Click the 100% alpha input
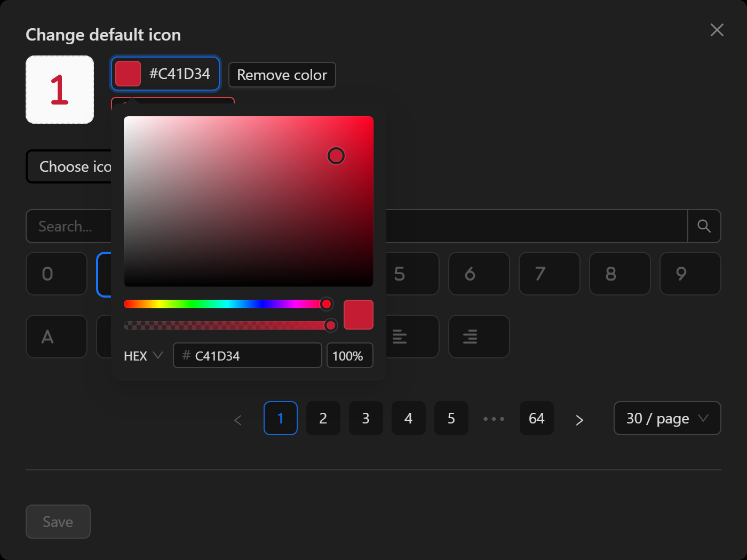 point(350,355)
